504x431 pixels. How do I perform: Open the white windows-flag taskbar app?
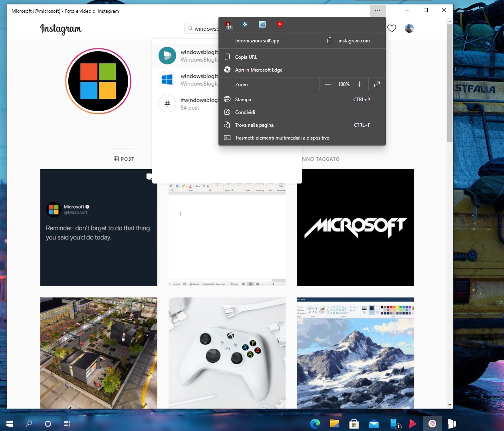pos(452,423)
